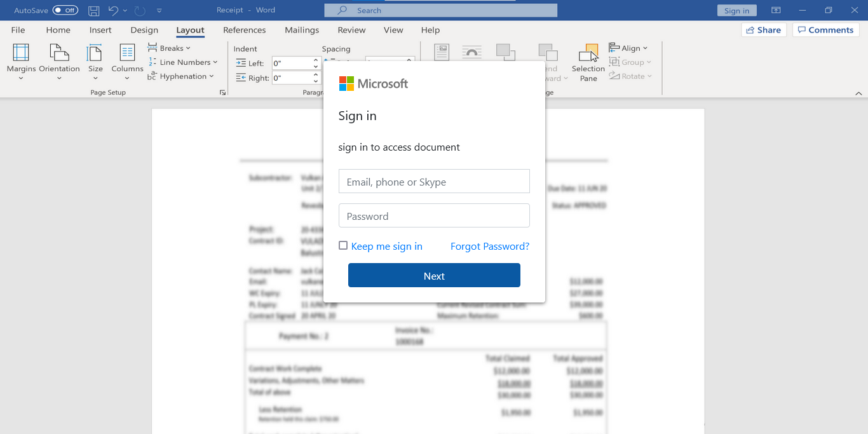Click the Redo icon in title bar
Image resolution: width=868 pixels, height=434 pixels.
click(140, 10)
